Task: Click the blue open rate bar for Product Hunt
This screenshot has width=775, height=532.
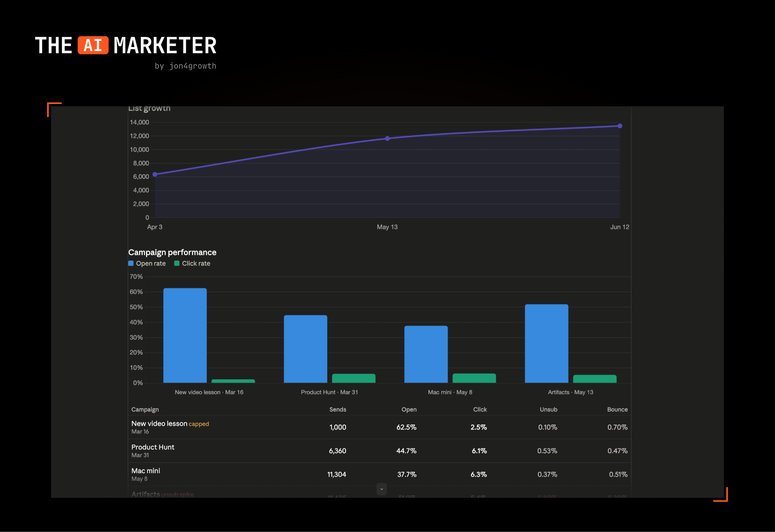Action: 305,349
